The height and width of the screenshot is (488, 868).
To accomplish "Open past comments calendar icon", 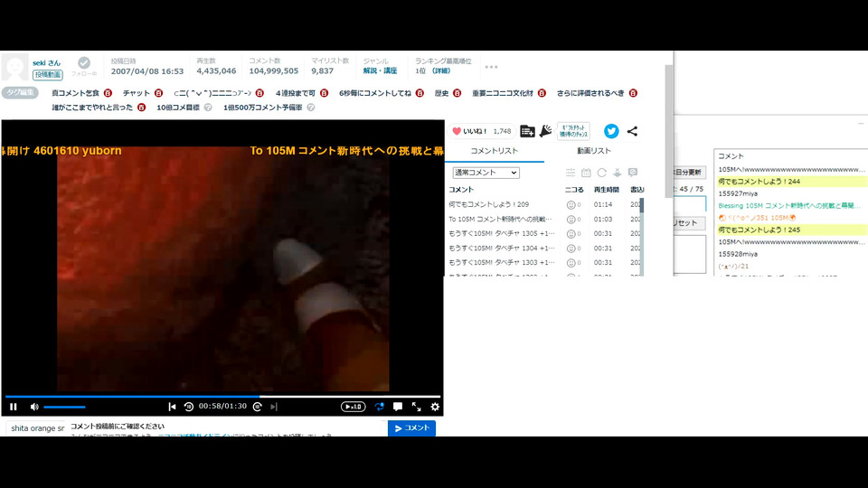I will click(586, 173).
